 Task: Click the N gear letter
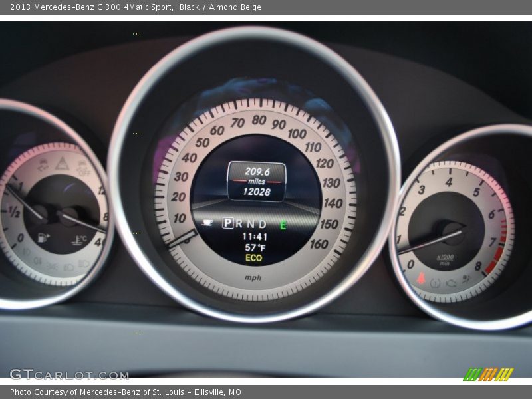click(x=251, y=224)
